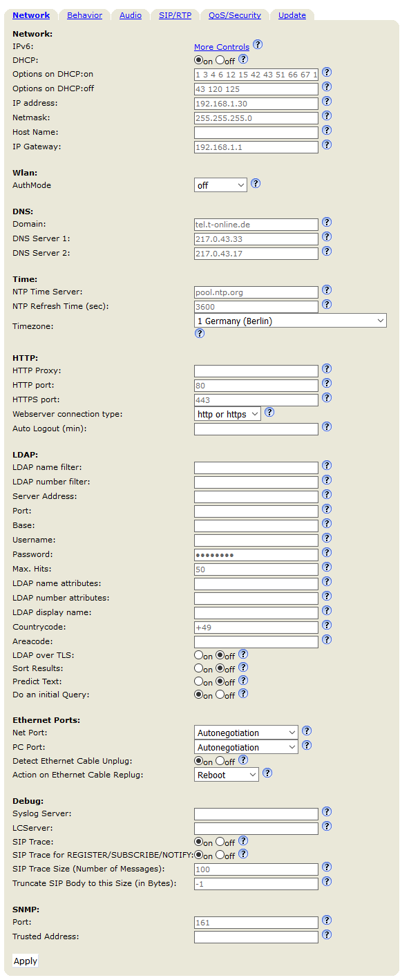Expand the PC Port dropdown
Viewport: 420px width, 980px height.
point(246,747)
